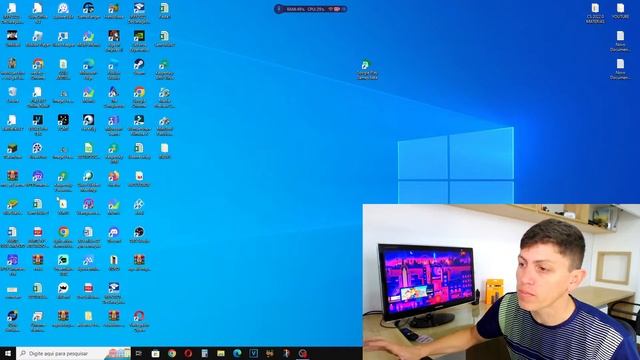Open the Discord desktop shortcut
640x360 pixels.
tap(113, 234)
